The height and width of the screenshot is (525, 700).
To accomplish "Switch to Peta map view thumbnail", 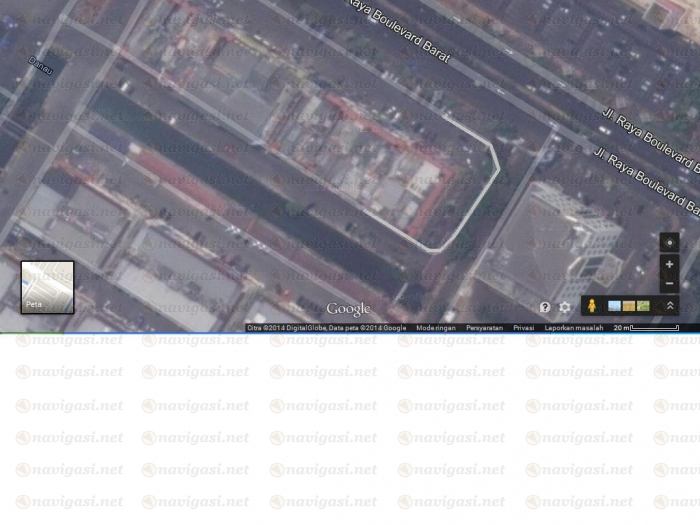I will (47, 287).
